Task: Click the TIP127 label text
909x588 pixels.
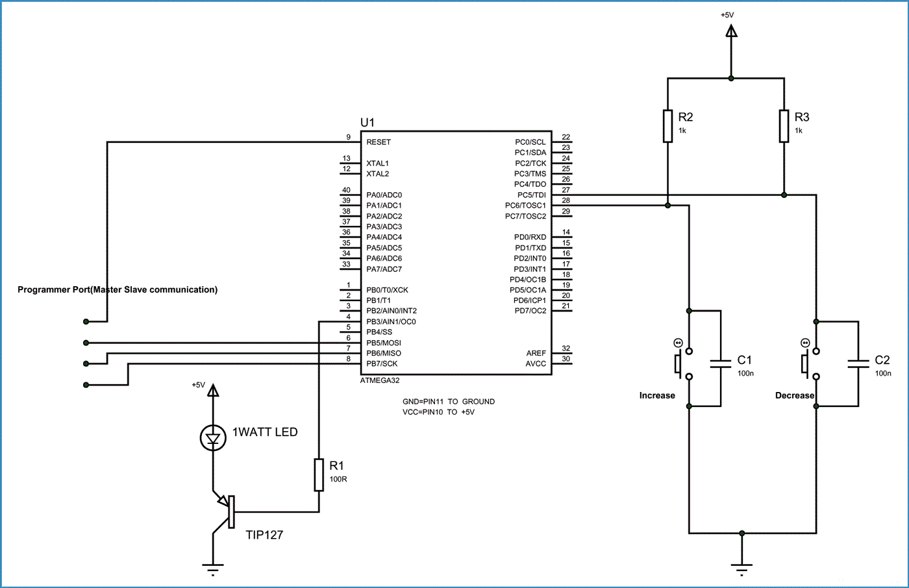Action: [264, 535]
